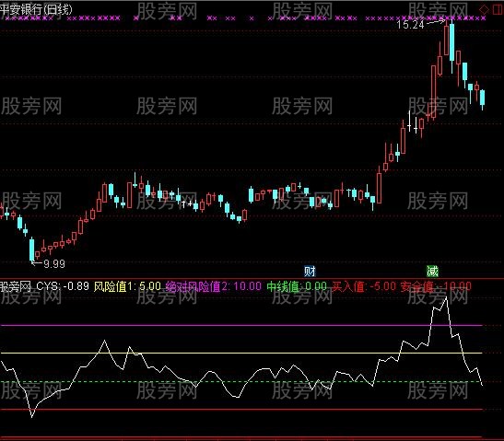Select the red buy-value horizontal line
This screenshot has height=441, width=504.
tap(241, 410)
